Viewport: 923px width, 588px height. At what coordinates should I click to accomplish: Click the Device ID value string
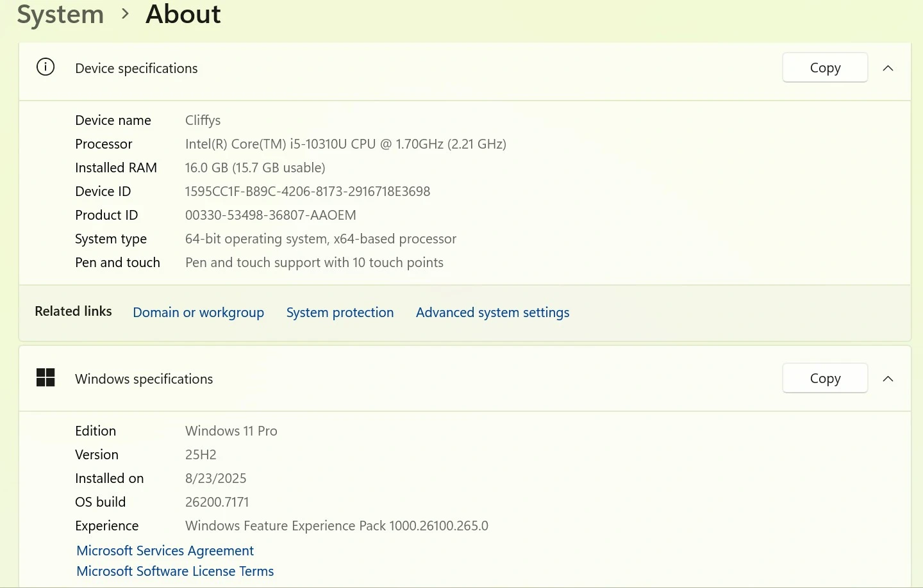pos(307,192)
